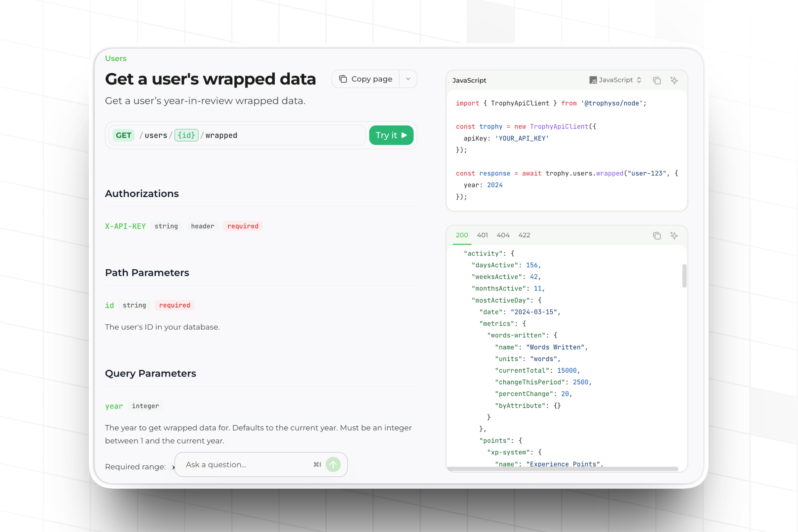Viewport: 798px width, 532px height.
Task: Click the "changeThisPeriod": 2500 line
Action: [x=543, y=382]
